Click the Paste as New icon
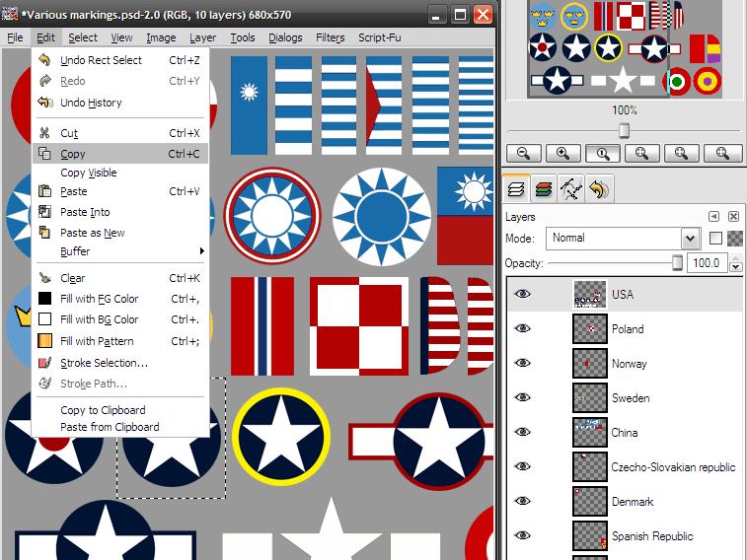The height and width of the screenshot is (560, 747). [x=44, y=233]
